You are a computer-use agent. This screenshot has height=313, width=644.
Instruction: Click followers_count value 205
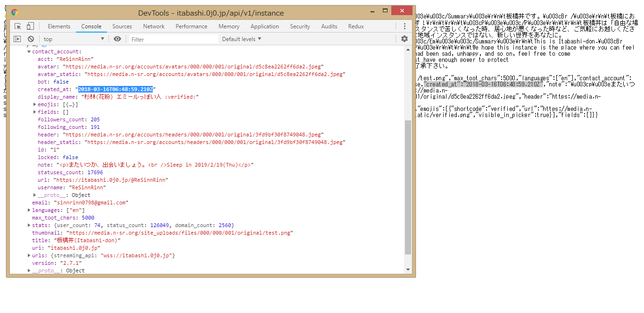[x=95, y=119]
